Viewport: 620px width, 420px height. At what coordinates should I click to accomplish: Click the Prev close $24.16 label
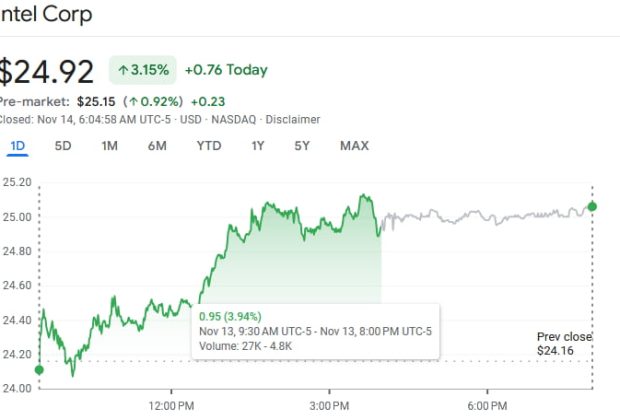pyautogui.click(x=564, y=344)
